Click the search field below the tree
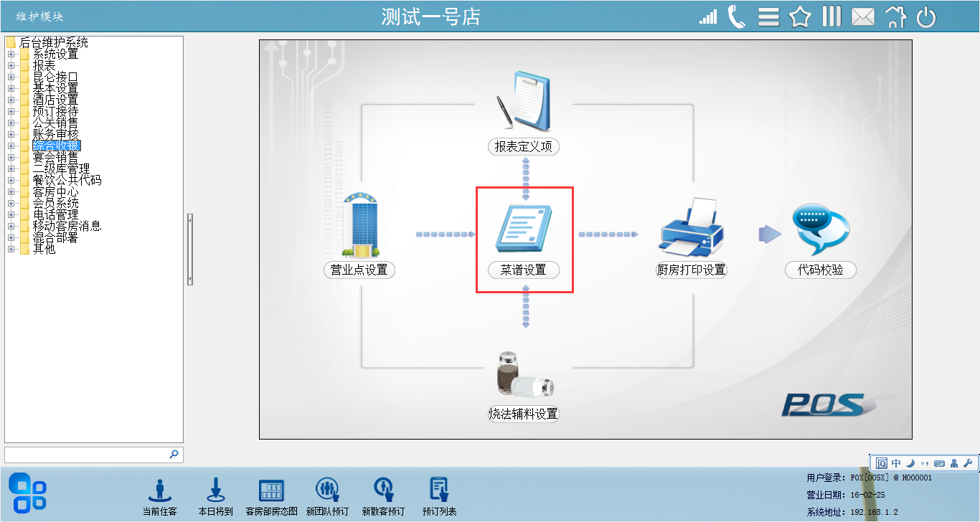The width and height of the screenshot is (980, 522). pos(94,455)
